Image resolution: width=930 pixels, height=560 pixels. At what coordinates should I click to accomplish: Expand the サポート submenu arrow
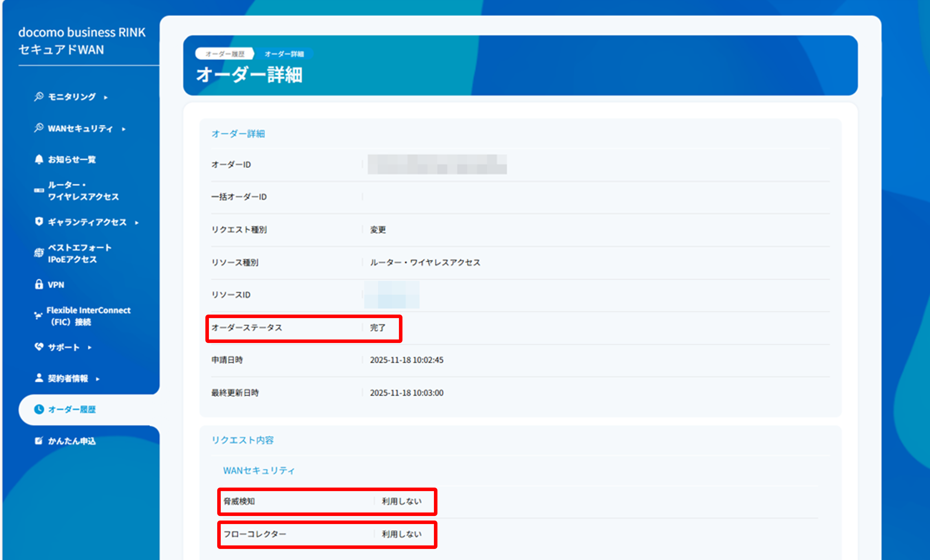tap(90, 347)
